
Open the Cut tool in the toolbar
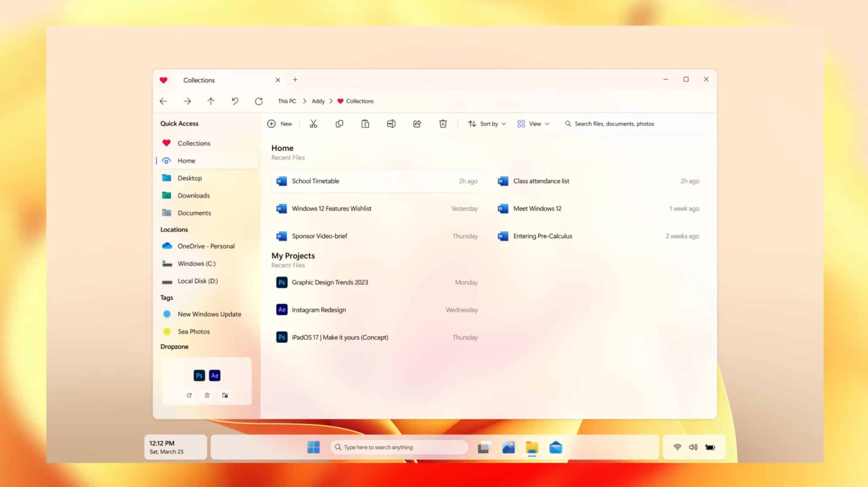click(x=314, y=123)
